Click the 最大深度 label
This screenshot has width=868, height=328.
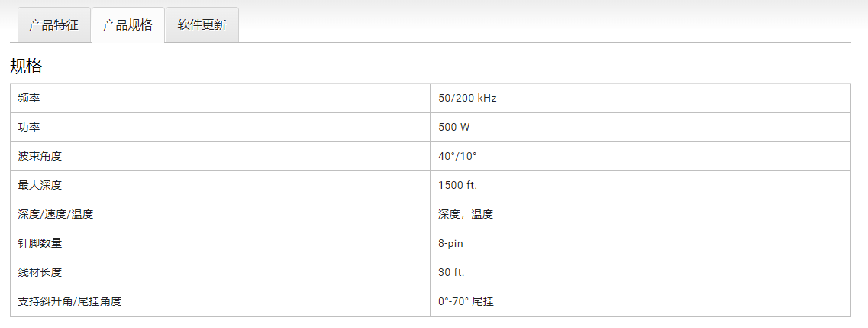pos(40,186)
